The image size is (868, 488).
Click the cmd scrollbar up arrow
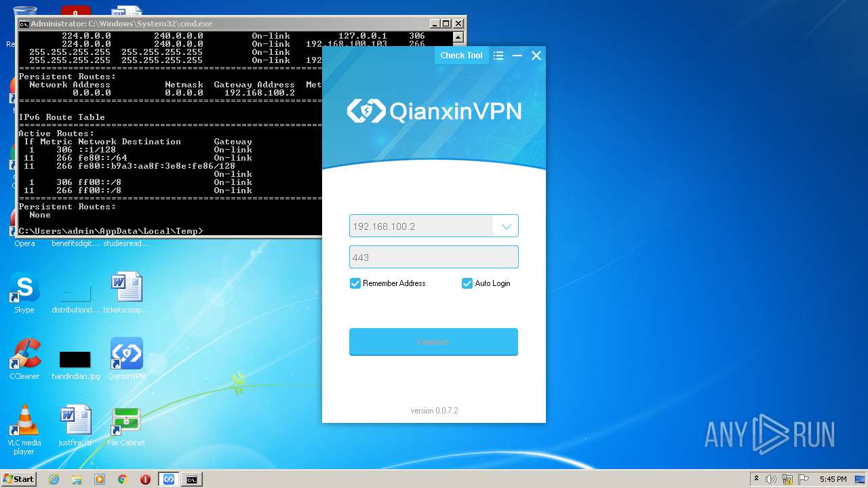click(458, 37)
